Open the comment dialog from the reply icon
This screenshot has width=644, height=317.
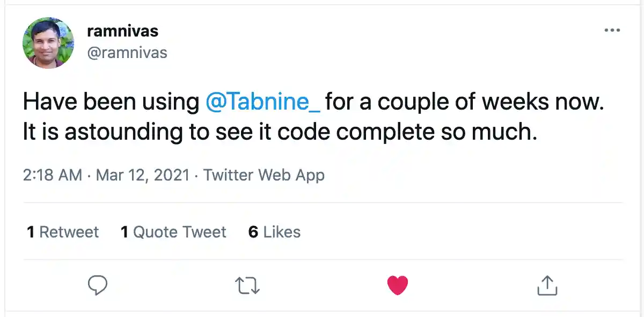click(x=97, y=284)
